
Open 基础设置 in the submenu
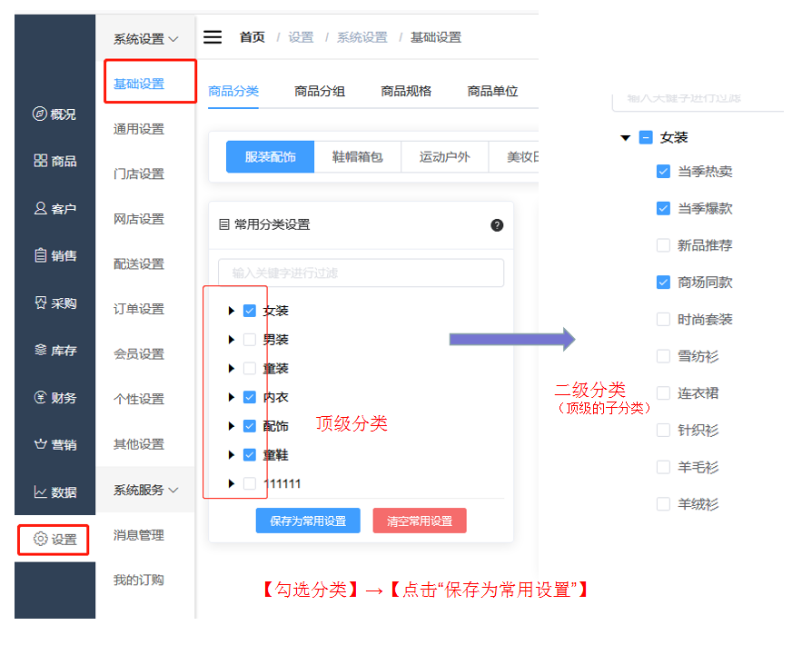click(x=139, y=84)
